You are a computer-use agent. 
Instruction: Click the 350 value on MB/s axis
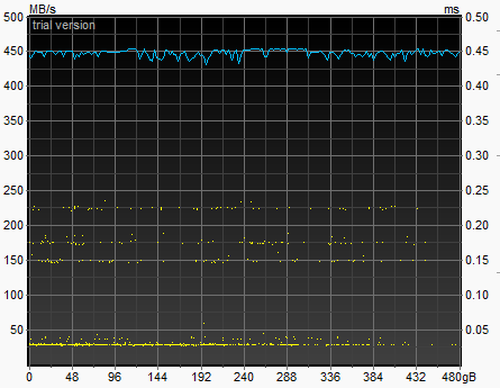(x=13, y=121)
